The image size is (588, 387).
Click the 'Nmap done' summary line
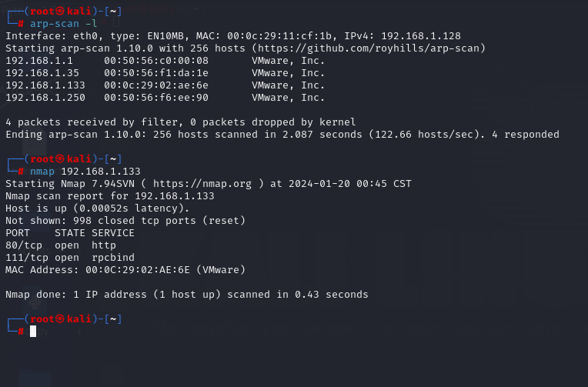(x=187, y=294)
